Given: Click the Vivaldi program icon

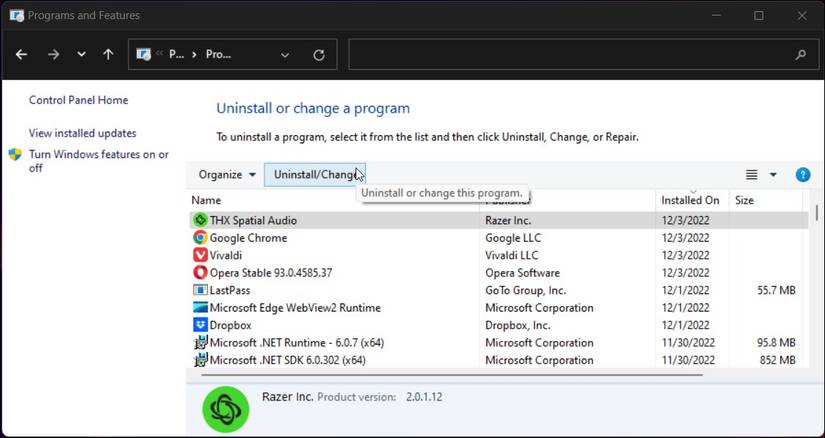Looking at the screenshot, I should [x=200, y=255].
